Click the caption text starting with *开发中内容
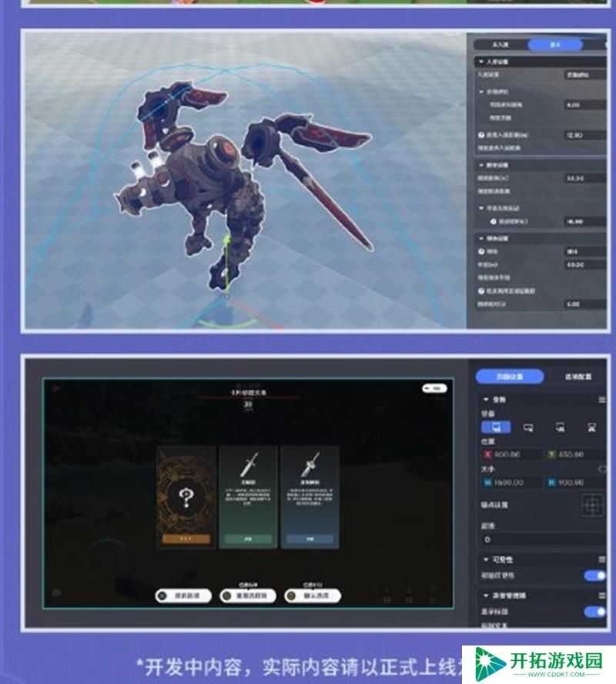Screen dimensions: 616x684 pyautogui.click(x=299, y=667)
